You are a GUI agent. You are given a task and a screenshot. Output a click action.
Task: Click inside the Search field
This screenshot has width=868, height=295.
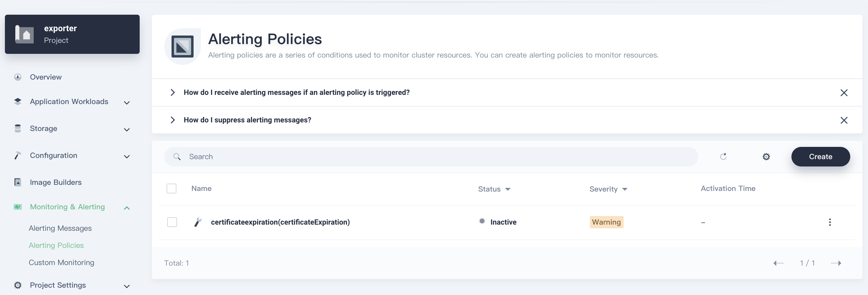tap(303, 156)
